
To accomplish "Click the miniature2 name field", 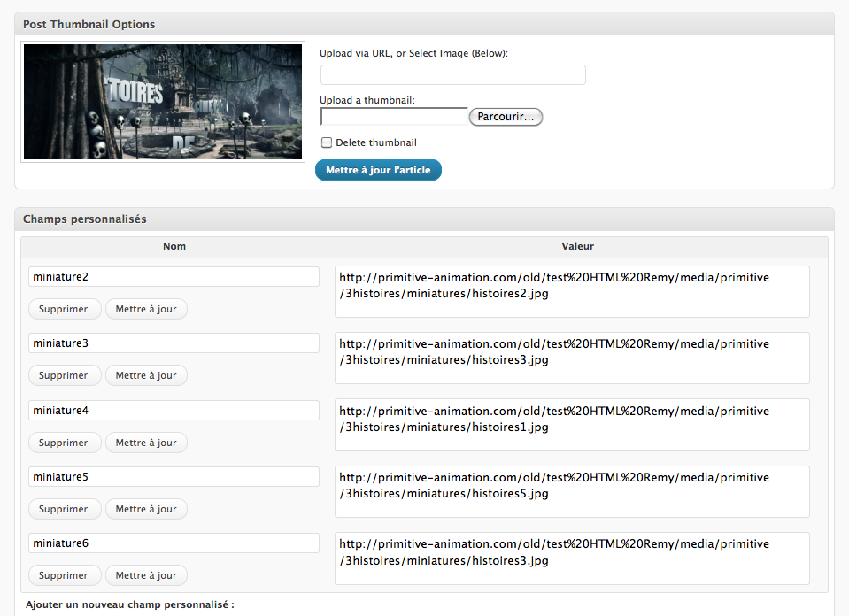I will [x=174, y=277].
